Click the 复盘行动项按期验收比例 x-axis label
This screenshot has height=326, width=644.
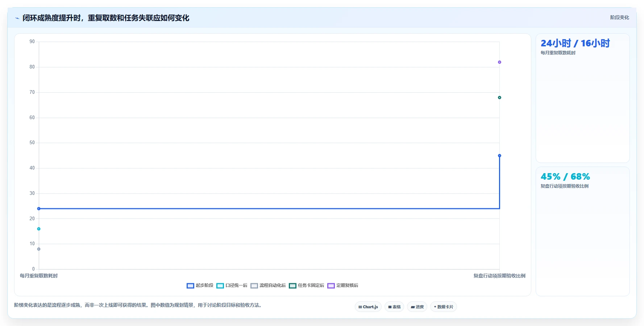(x=499, y=276)
